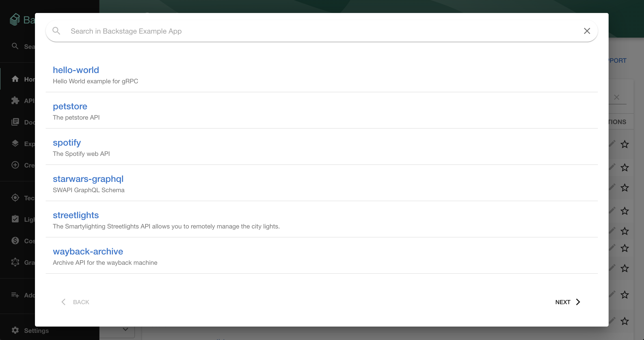The height and width of the screenshot is (340, 644).
Task: Click the sidebar Search magnifier icon
Action: (x=15, y=46)
